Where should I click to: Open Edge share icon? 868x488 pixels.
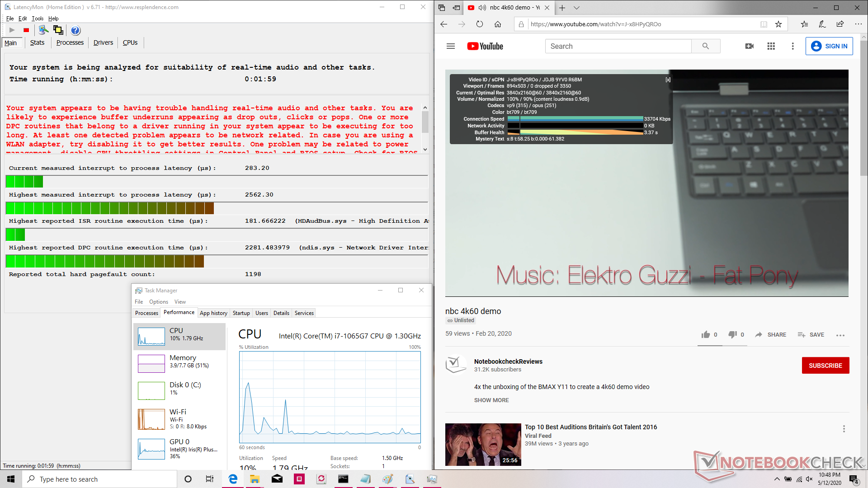(x=840, y=24)
